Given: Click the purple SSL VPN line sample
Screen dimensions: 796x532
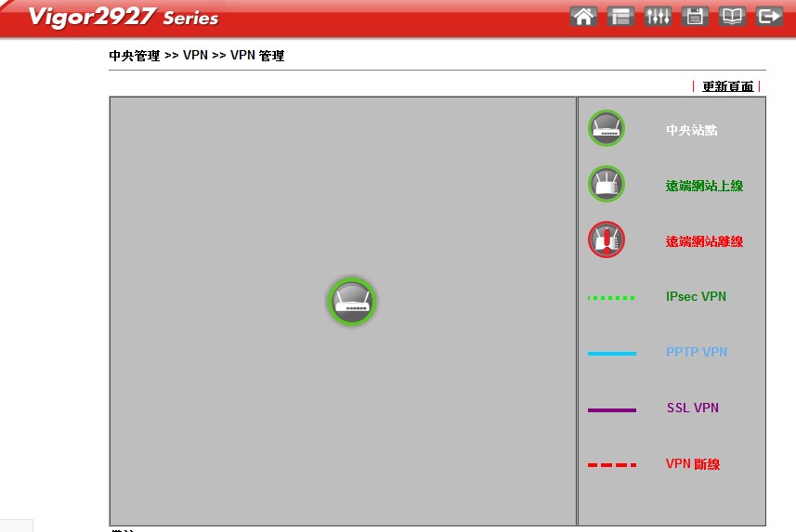Looking at the screenshot, I should click(x=611, y=409).
